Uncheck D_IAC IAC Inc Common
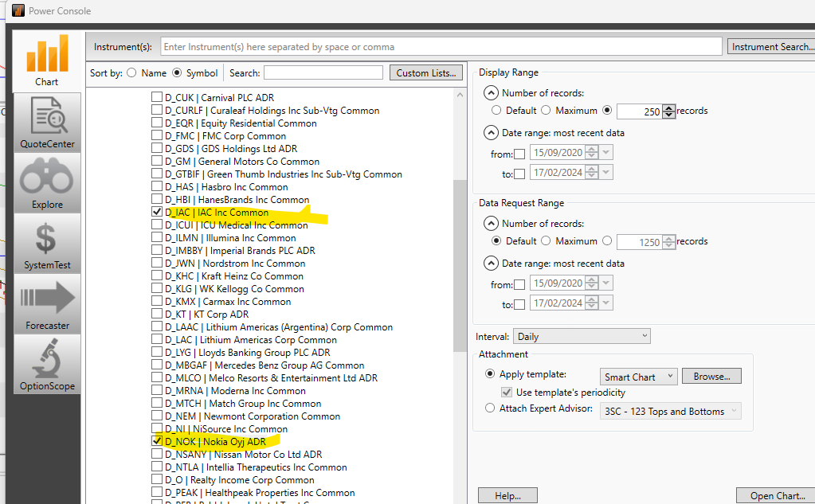 coord(156,212)
